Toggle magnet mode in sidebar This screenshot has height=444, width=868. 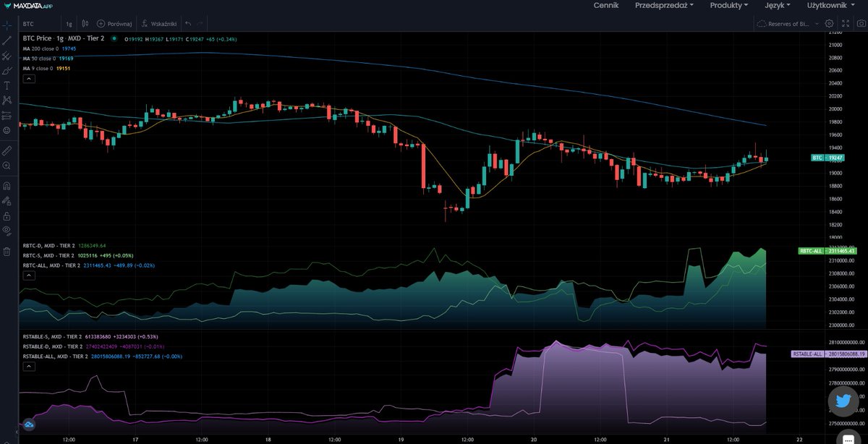(7, 186)
